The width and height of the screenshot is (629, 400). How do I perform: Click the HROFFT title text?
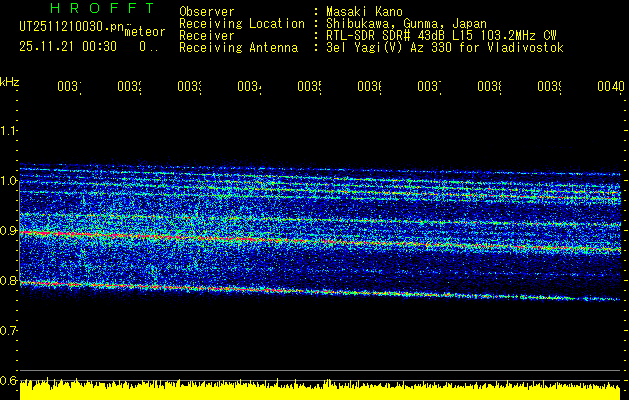pyautogui.click(x=102, y=8)
